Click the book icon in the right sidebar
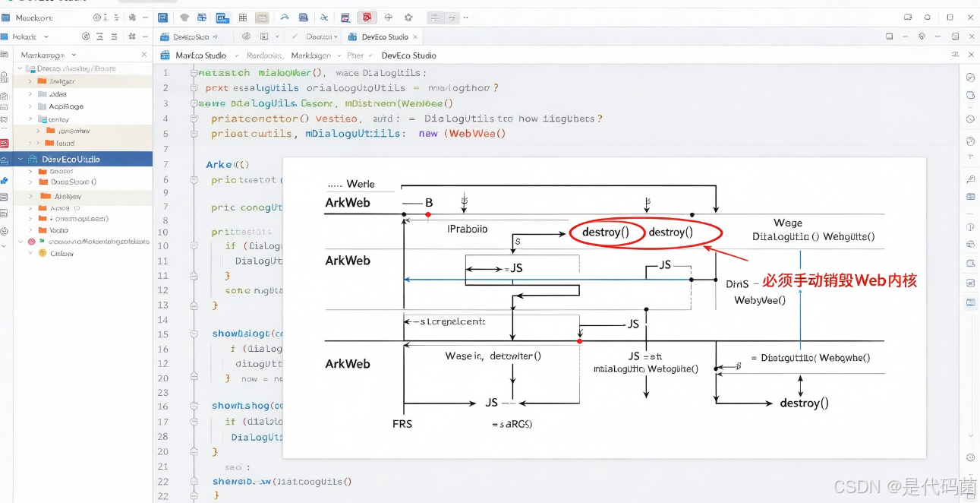The width and height of the screenshot is (980, 503). coord(970,197)
